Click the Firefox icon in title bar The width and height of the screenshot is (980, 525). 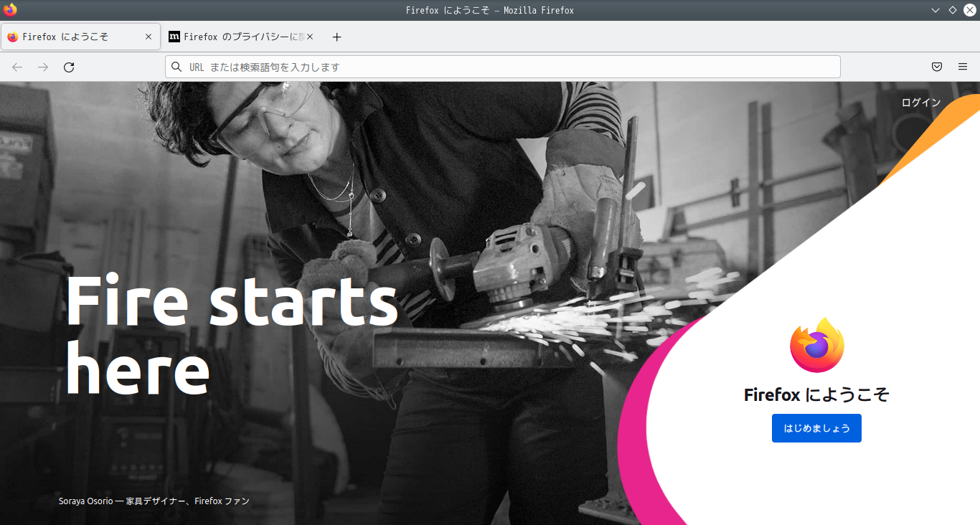(x=10, y=10)
